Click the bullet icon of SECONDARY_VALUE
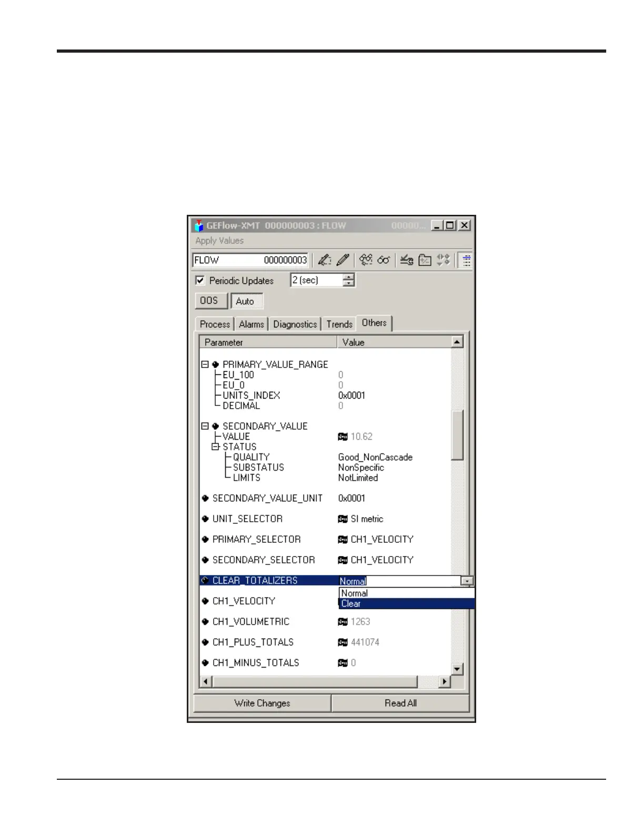 click(x=215, y=426)
